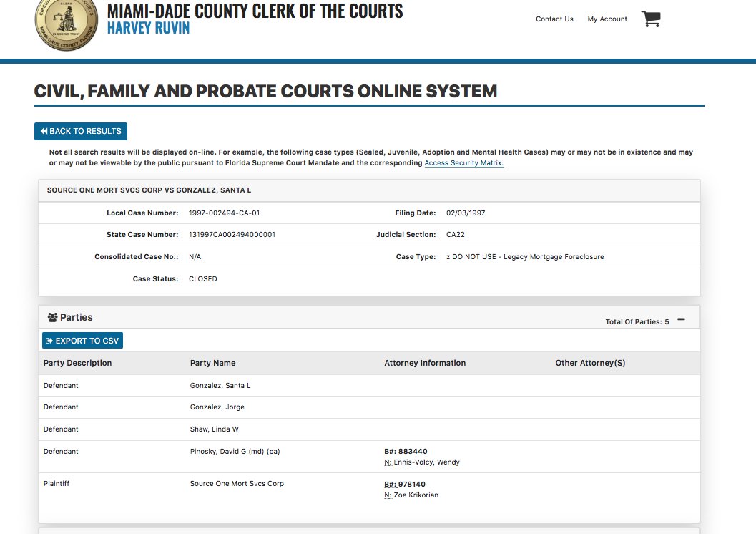Export parties list to CSV

point(82,341)
